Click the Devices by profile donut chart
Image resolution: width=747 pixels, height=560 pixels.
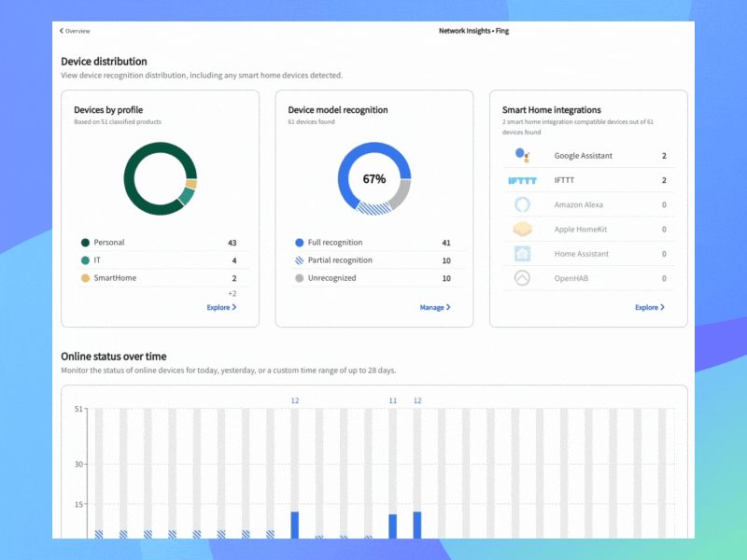[x=160, y=178]
